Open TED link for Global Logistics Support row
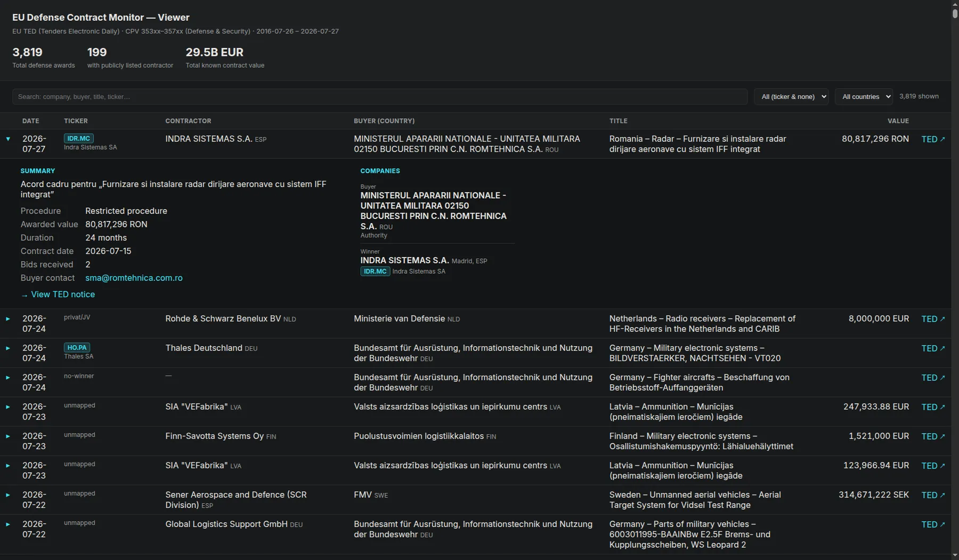Viewport: 959px width, 560px height. click(933, 524)
